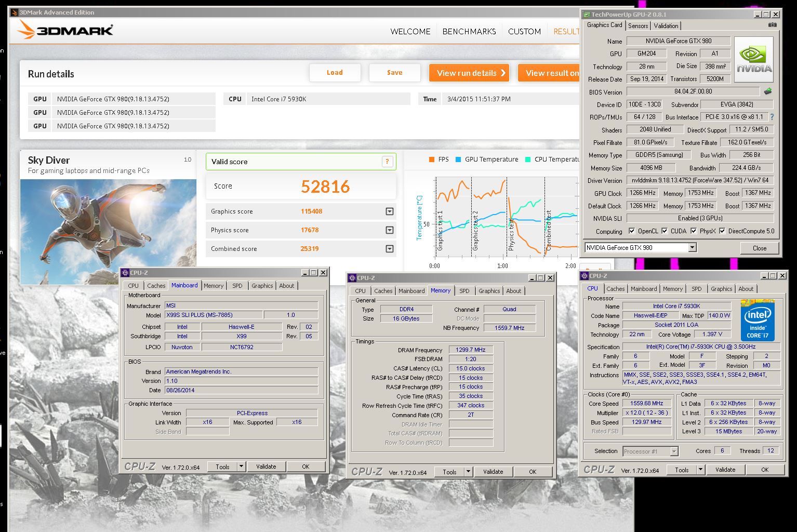Click the Bus Interface question mark icon
This screenshot has height=532, width=797.
coord(772,117)
